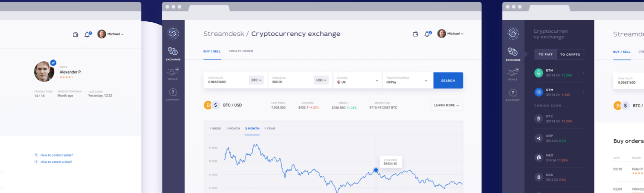The image size is (644, 193).
Task: Open the Deals handshake icon in middle sidebar
Action: [173, 73]
